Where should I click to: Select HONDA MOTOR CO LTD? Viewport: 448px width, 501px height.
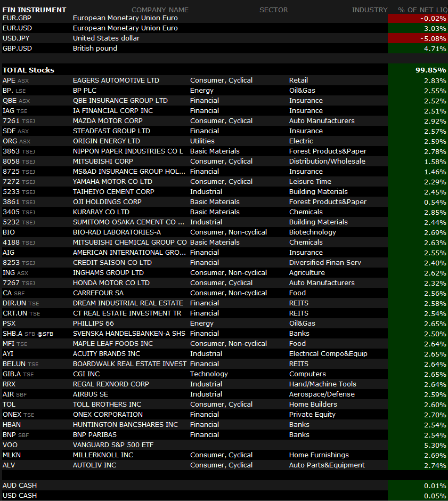111,283
